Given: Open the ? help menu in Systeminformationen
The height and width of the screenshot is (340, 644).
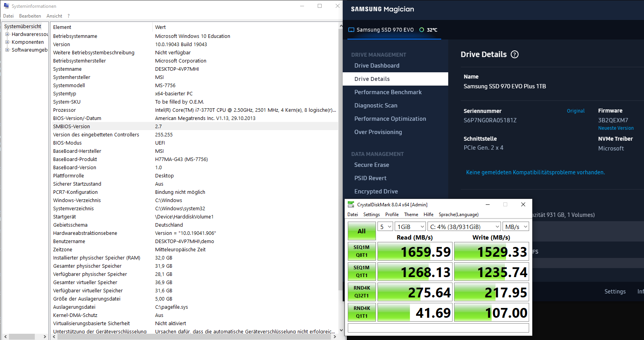Looking at the screenshot, I should pyautogui.click(x=68, y=16).
